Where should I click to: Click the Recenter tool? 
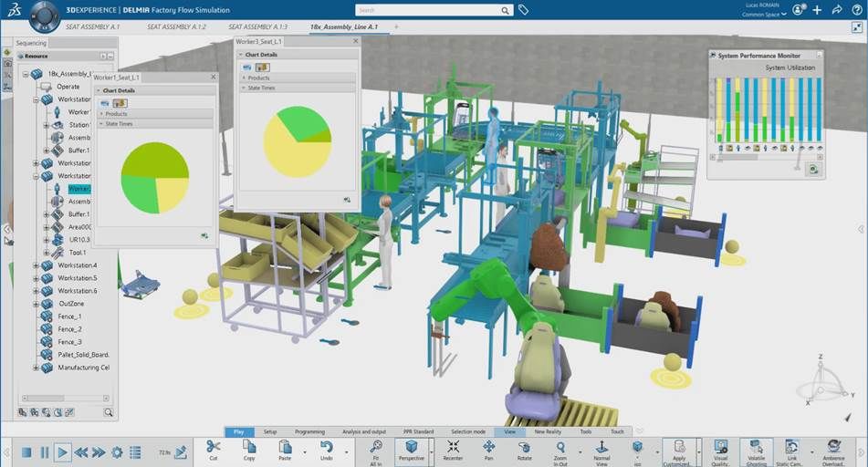453,450
